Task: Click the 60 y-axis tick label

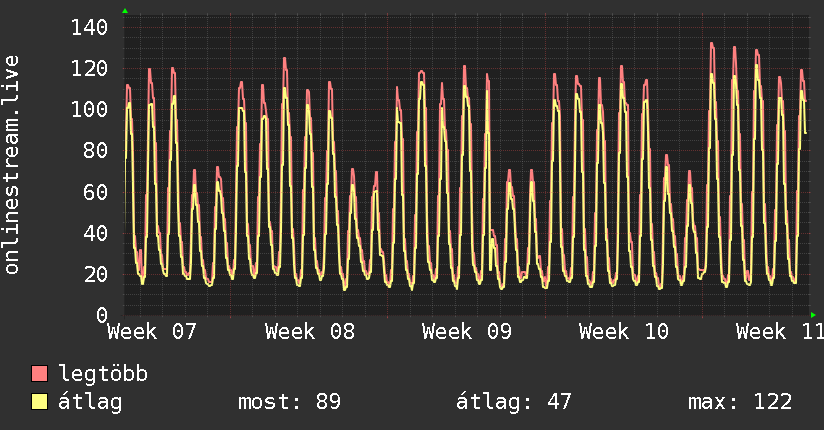Action: click(96, 192)
